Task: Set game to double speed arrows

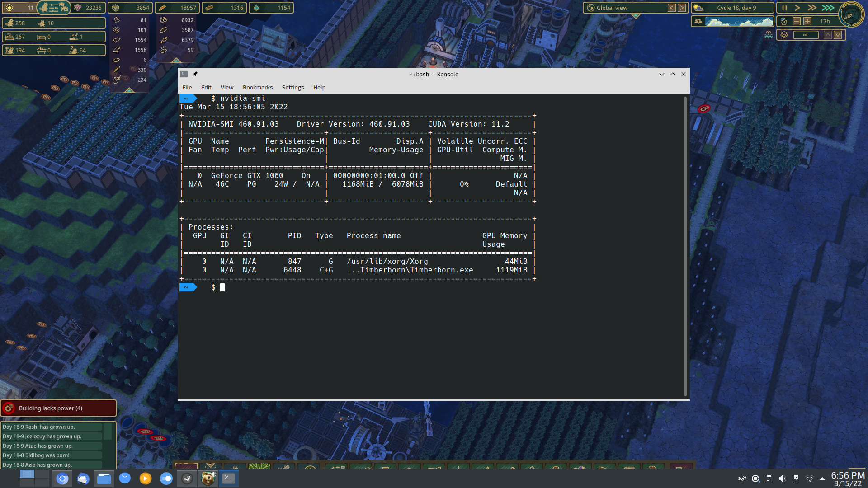Action: pos(812,8)
